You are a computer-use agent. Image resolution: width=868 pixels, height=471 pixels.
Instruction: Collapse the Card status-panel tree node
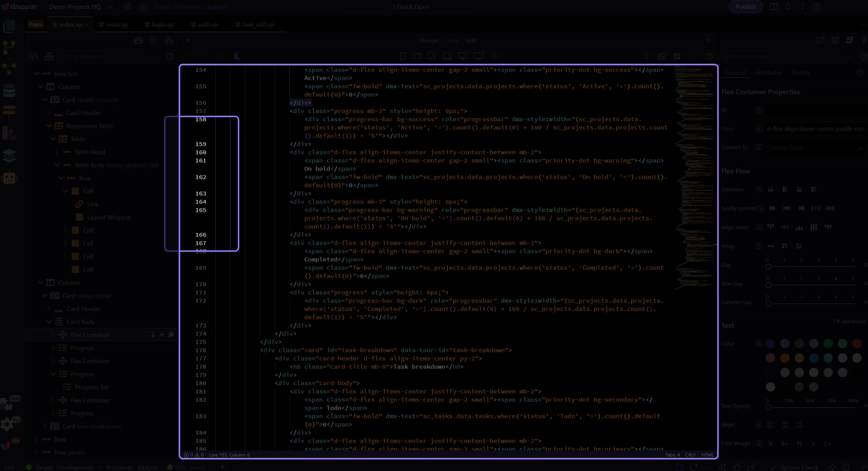45,295
